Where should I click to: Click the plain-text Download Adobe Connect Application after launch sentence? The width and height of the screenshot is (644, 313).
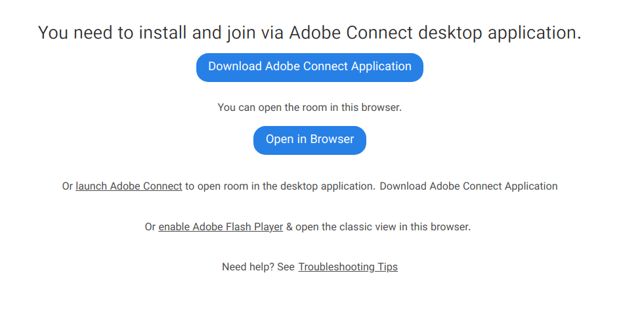469,186
